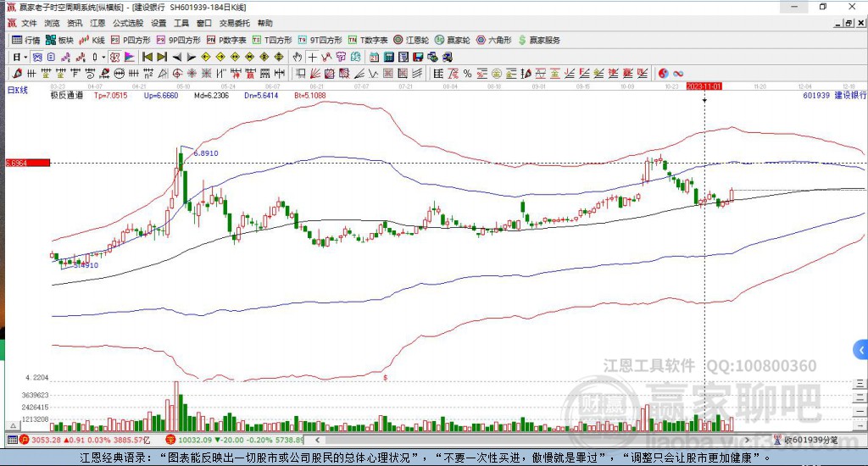Image resolution: width=868 pixels, height=466 pixels.
Task: Switch to K线 chart view
Action: (92, 40)
